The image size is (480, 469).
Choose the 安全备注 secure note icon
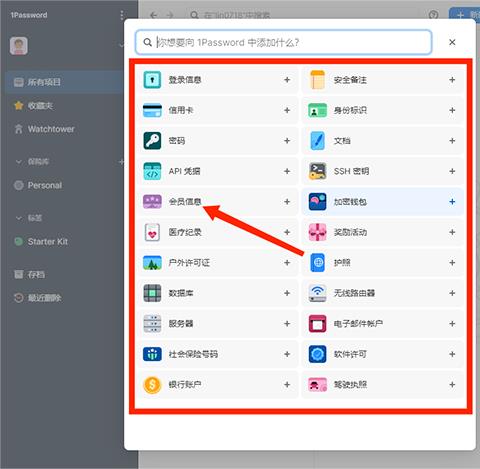click(x=317, y=80)
